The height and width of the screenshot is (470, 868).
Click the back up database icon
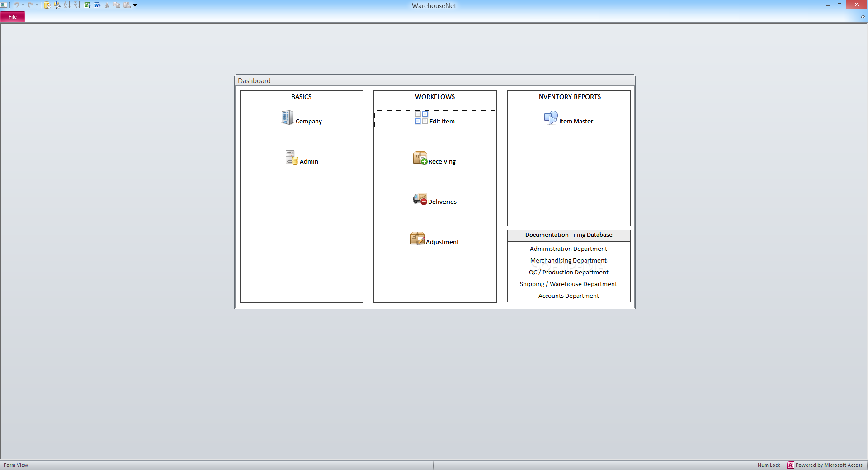click(x=47, y=5)
